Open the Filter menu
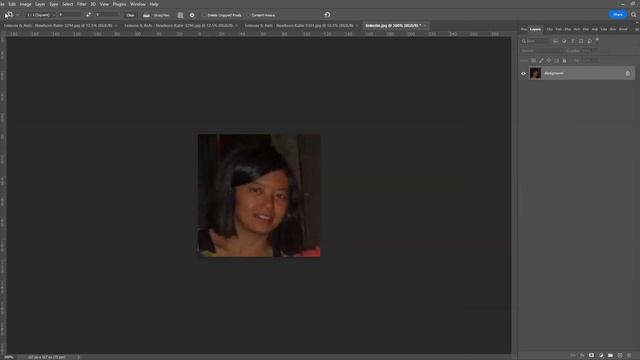This screenshot has height=360, width=640. pyautogui.click(x=82, y=4)
